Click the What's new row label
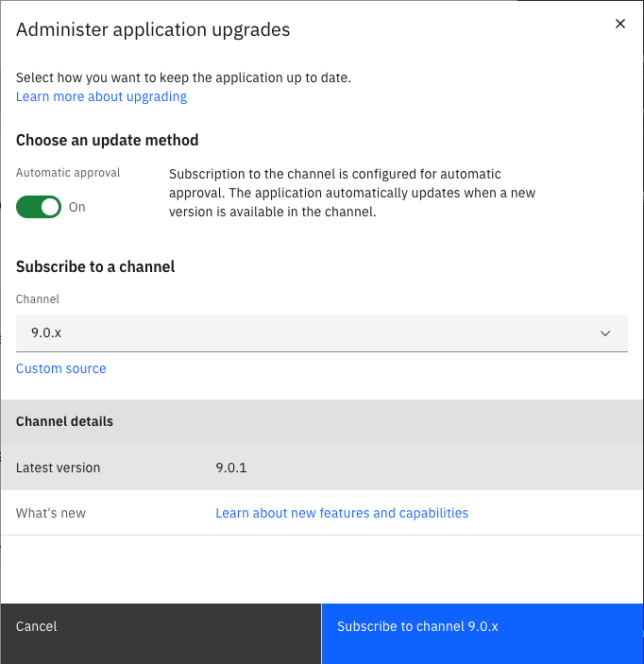The width and height of the screenshot is (644, 664). 51,513
